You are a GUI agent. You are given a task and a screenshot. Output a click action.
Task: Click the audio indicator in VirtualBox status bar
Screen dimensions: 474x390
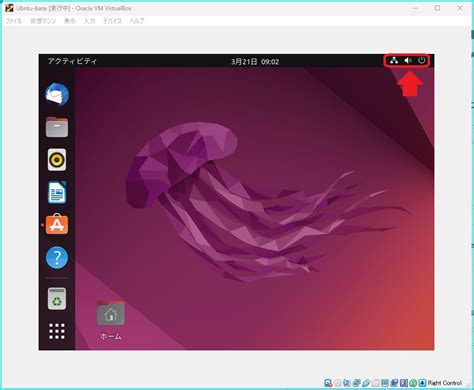[347, 383]
